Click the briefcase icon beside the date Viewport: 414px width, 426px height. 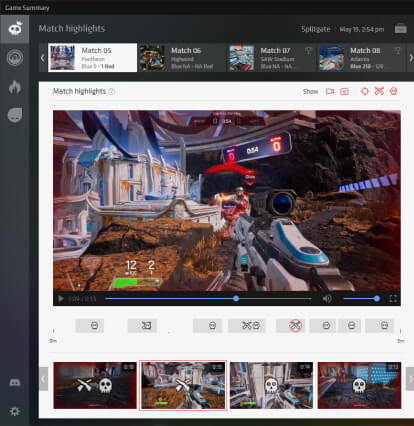coord(400,29)
